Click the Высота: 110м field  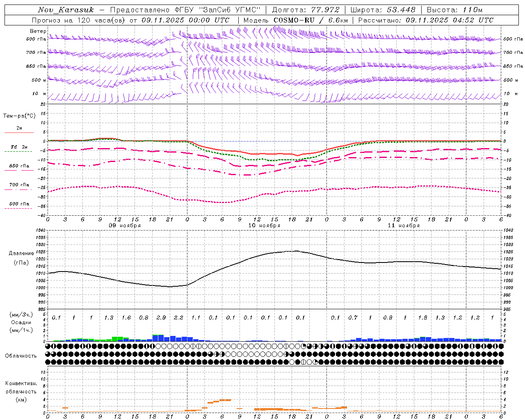click(x=454, y=10)
